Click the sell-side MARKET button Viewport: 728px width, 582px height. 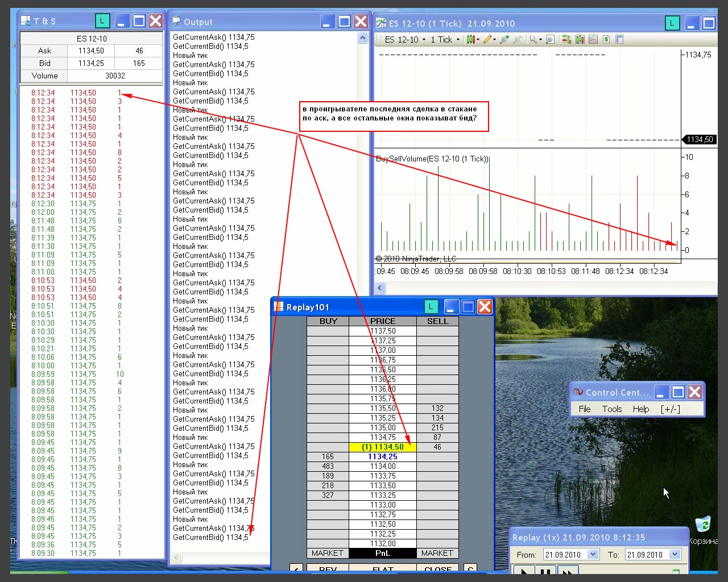(x=437, y=553)
